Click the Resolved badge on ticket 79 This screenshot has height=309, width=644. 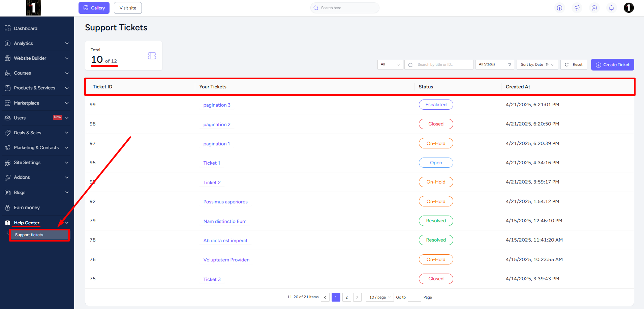436,221
